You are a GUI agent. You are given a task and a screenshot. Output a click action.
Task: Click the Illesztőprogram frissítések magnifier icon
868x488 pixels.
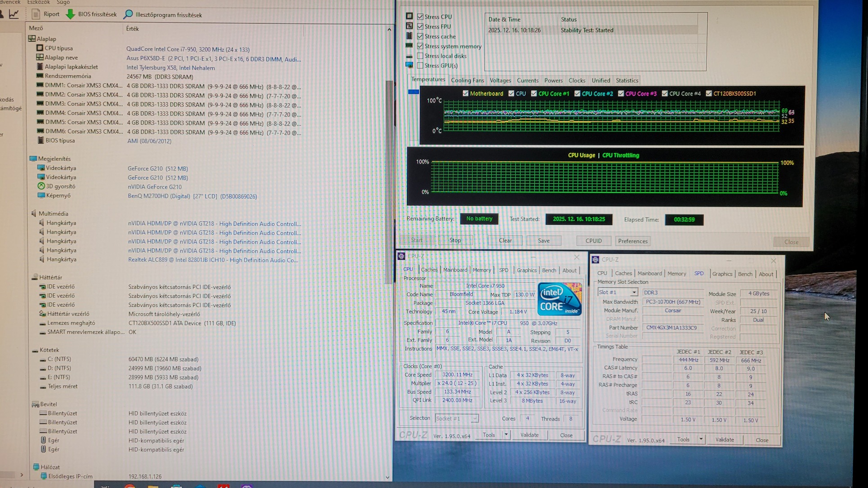point(128,15)
